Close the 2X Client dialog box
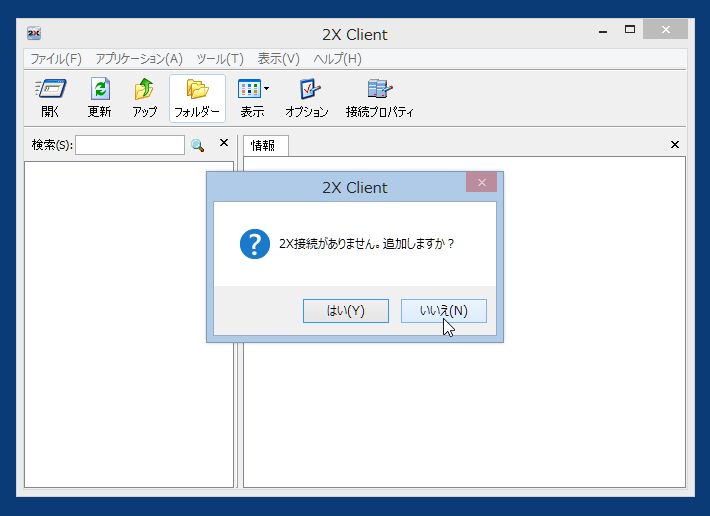710x516 pixels. (x=481, y=182)
